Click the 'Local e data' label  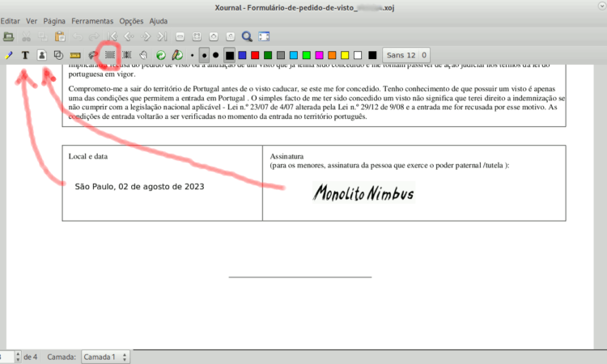(x=88, y=156)
